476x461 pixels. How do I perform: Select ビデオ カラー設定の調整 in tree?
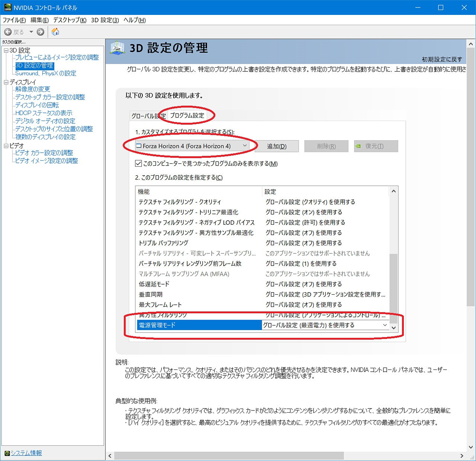point(44,153)
